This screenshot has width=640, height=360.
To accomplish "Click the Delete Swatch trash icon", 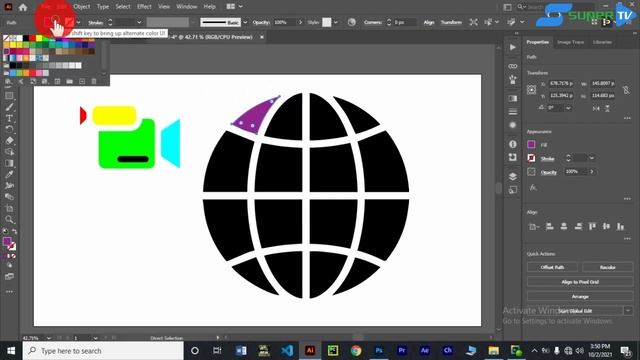I will pos(94,81).
